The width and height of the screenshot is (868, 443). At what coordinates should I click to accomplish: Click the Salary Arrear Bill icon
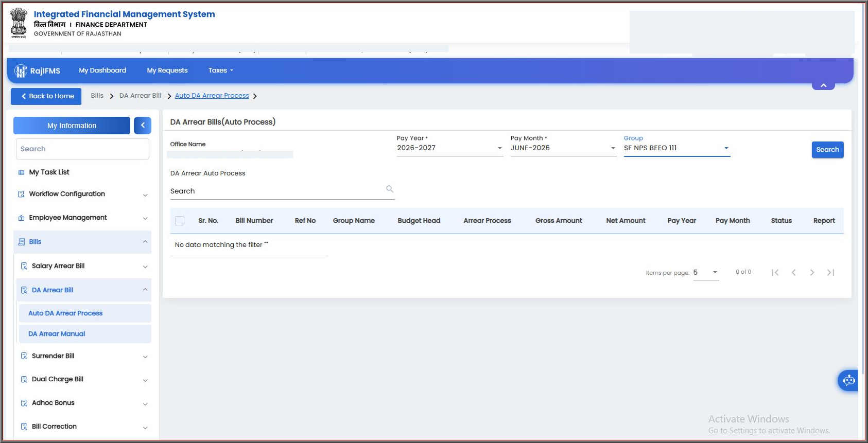[24, 266]
